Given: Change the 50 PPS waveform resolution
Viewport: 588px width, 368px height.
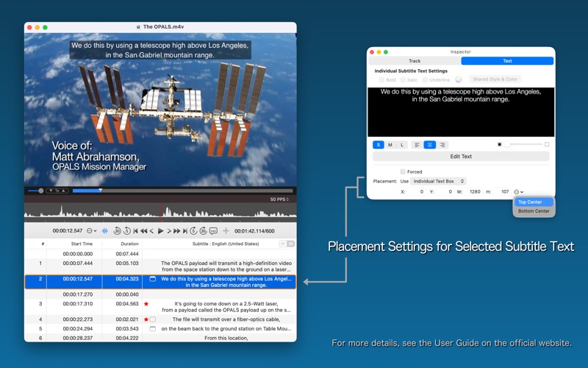Looking at the screenshot, I should coord(279,199).
